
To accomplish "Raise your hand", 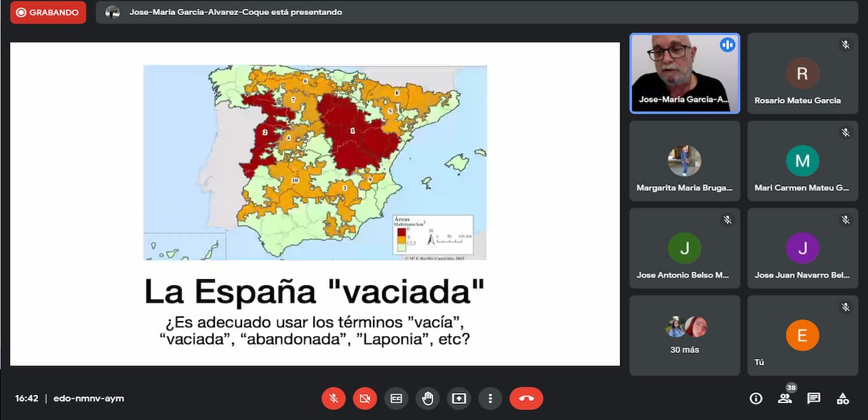I will (427, 398).
